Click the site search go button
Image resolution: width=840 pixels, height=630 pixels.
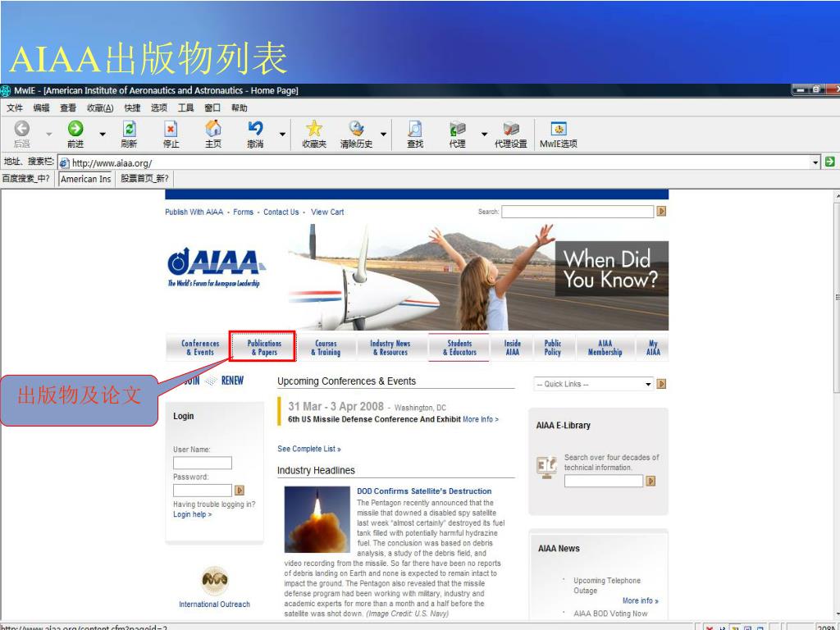tap(661, 212)
